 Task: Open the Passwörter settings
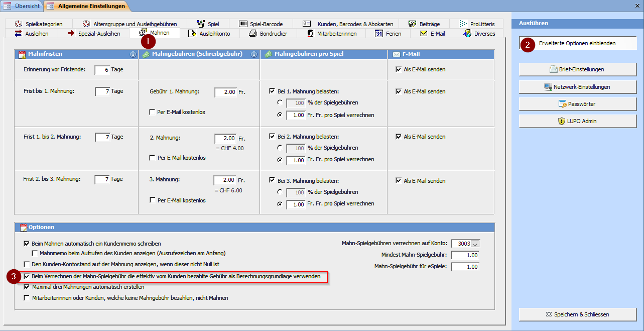click(578, 104)
